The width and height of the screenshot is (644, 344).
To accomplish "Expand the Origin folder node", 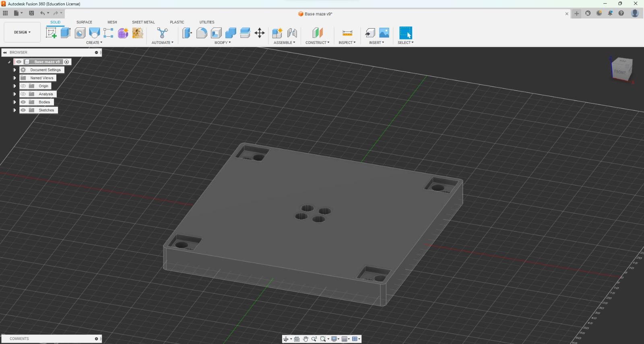I will pyautogui.click(x=15, y=86).
